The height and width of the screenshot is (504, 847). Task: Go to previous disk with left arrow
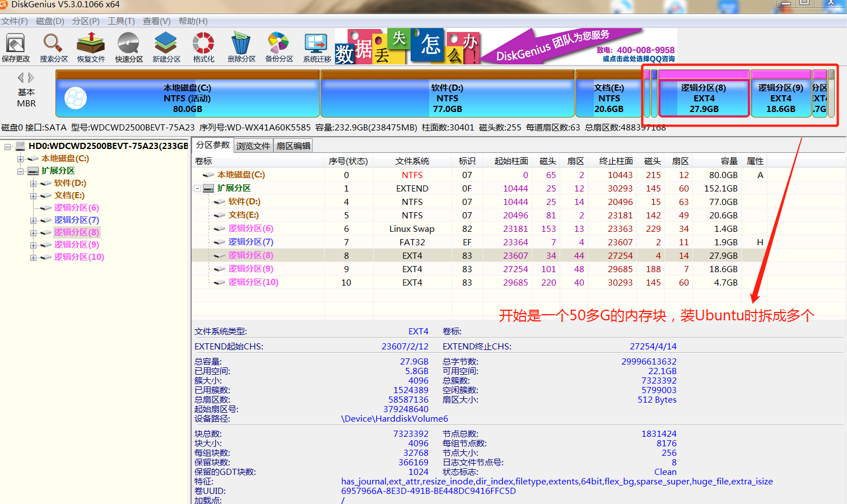click(21, 77)
